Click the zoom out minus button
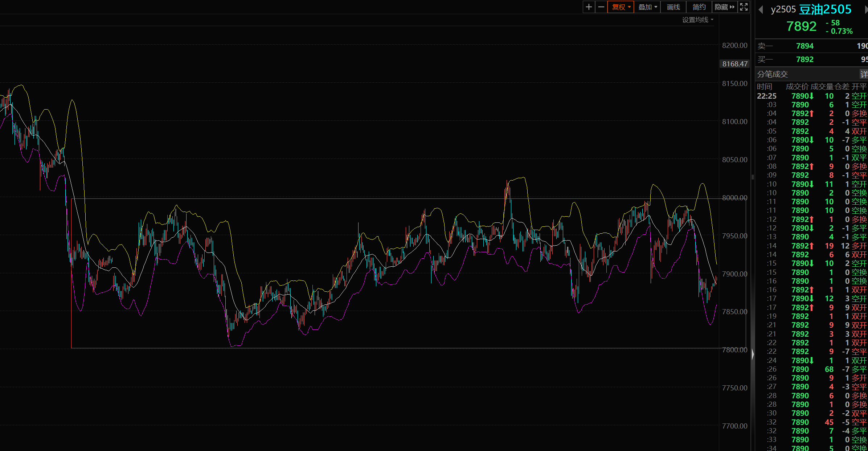This screenshot has height=451, width=868. point(601,7)
